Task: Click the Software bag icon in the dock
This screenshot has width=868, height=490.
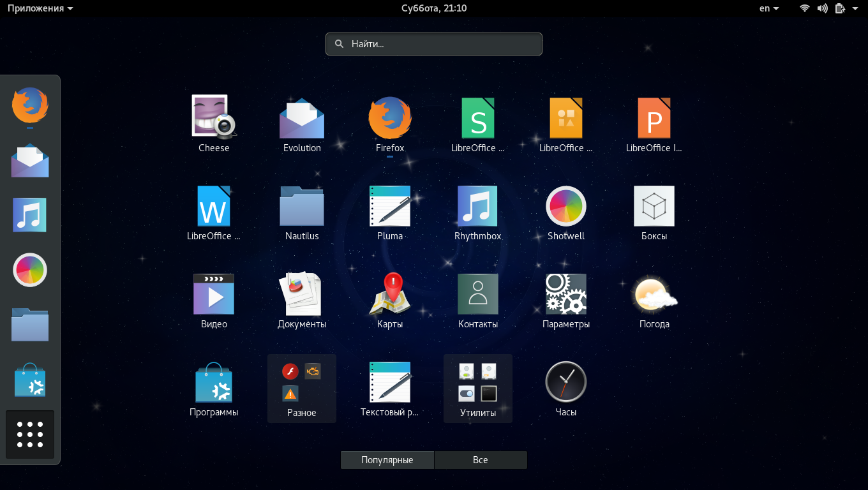Action: pyautogui.click(x=30, y=380)
